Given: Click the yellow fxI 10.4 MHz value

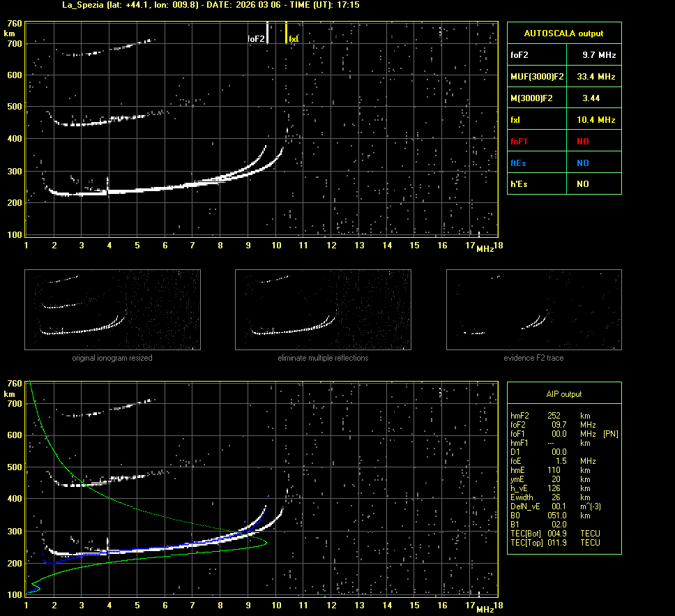Looking at the screenshot, I should pyautogui.click(x=599, y=120).
